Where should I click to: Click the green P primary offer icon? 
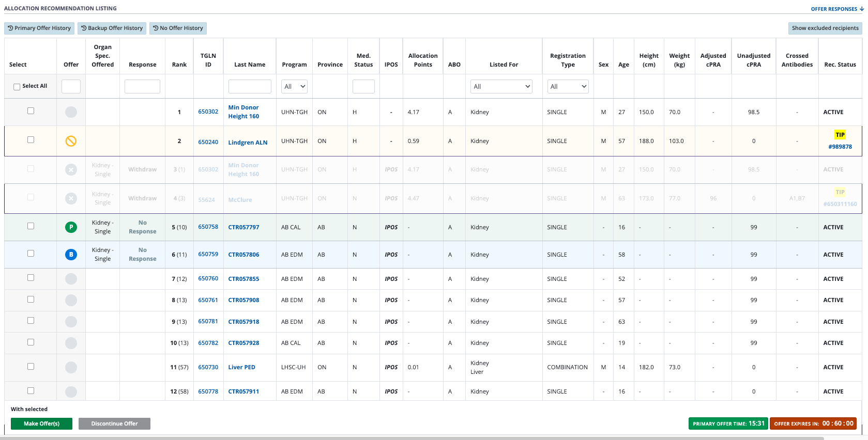[x=71, y=227]
